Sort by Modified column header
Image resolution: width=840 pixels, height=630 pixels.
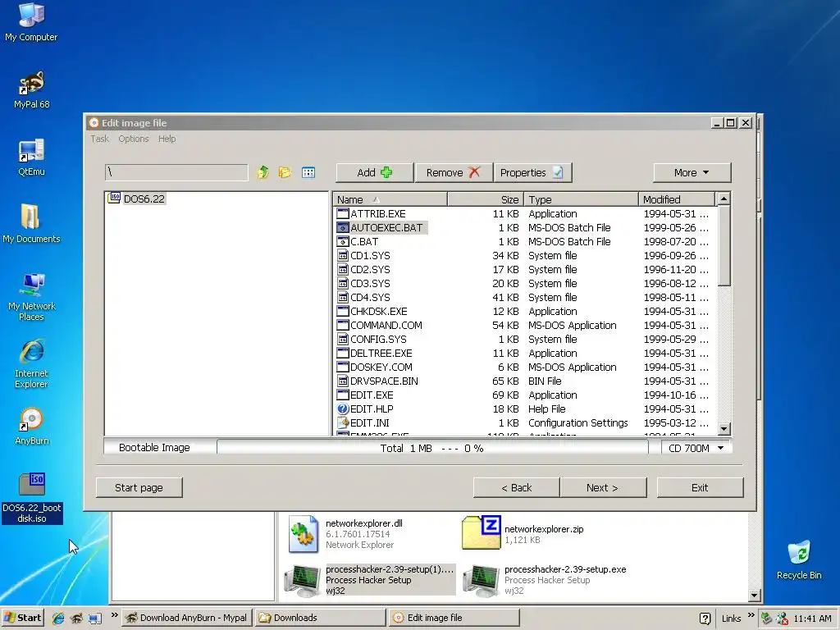pos(677,199)
